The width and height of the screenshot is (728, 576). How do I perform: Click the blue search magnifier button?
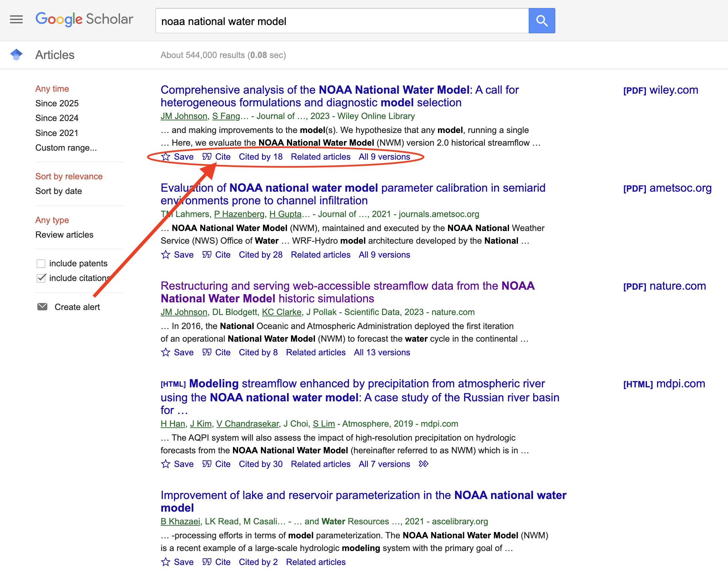pyautogui.click(x=542, y=21)
